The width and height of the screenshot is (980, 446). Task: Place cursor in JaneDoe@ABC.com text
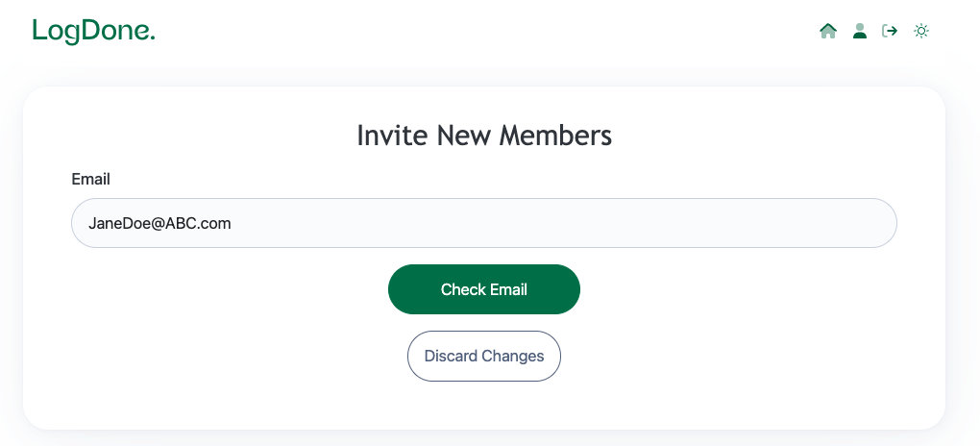point(159,223)
